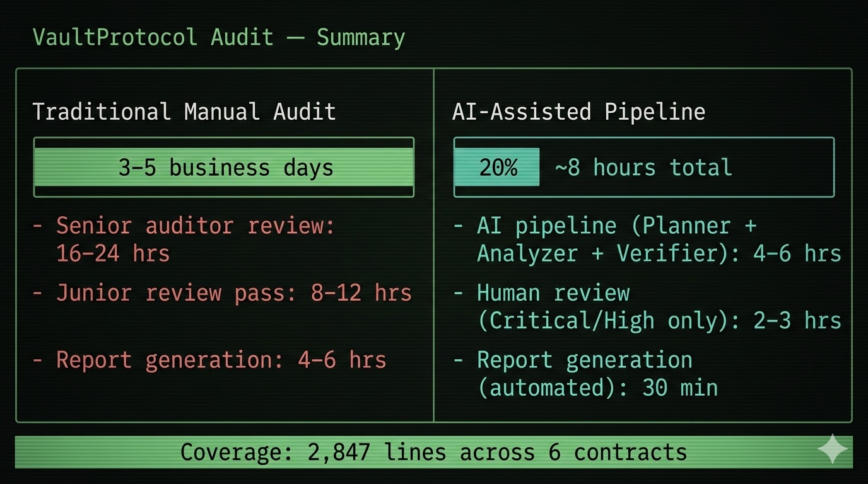Switch to the AI-Assisted Pipeline tab
This screenshot has height=484, width=868.
coord(578,111)
